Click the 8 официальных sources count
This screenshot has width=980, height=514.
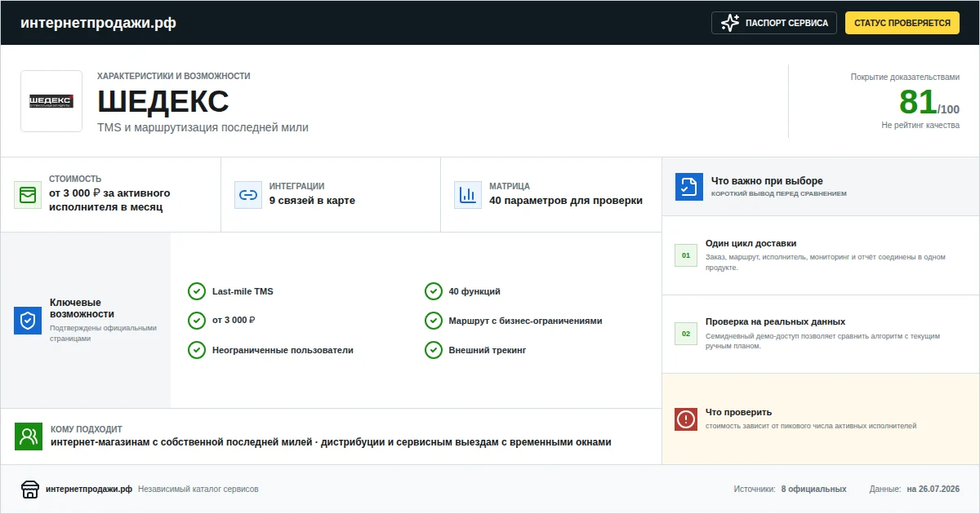coord(813,490)
